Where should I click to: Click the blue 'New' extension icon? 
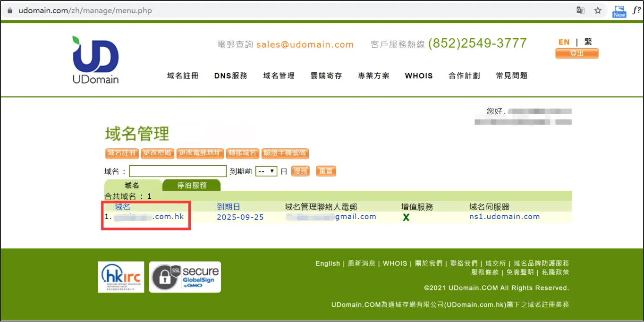pyautogui.click(x=619, y=11)
